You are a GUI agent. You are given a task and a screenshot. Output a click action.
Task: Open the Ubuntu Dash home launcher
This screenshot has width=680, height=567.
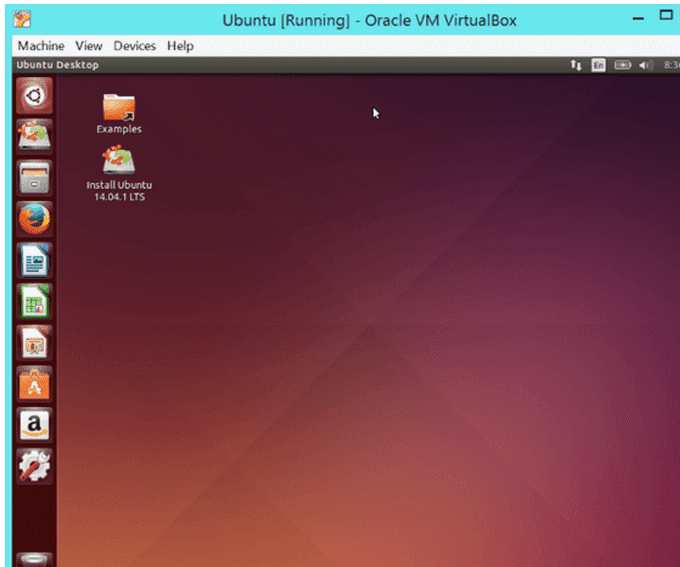click(x=34, y=95)
